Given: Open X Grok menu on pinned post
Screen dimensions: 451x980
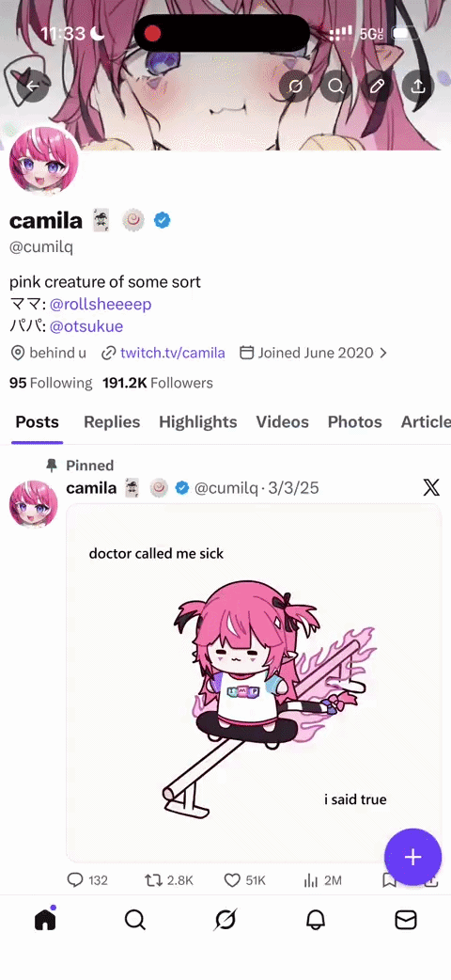Looking at the screenshot, I should pyautogui.click(x=431, y=487).
